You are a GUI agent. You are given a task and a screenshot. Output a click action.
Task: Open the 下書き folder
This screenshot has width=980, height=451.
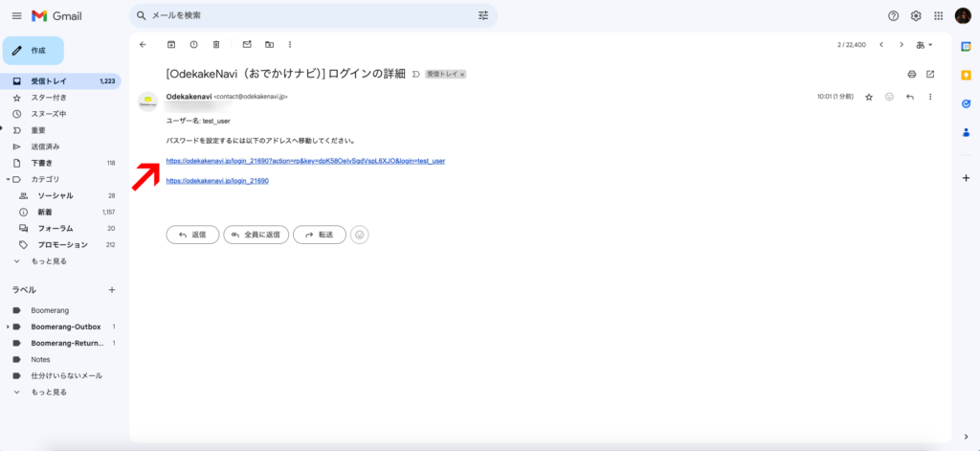pos(43,163)
